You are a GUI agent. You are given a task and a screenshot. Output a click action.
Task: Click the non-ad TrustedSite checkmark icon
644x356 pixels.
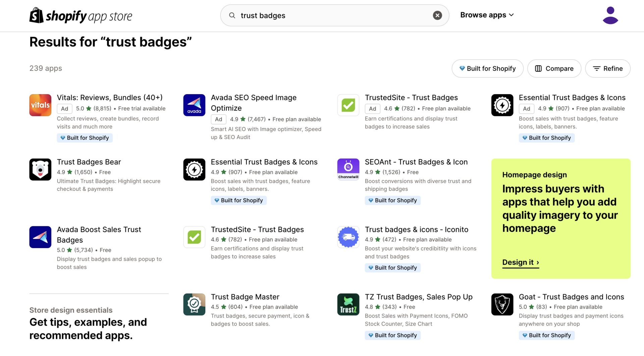pyautogui.click(x=194, y=237)
